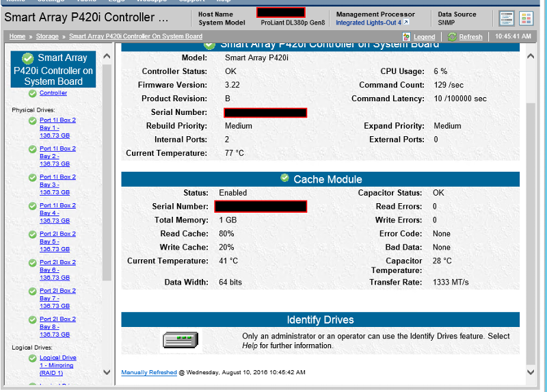Open Port 2I Box 2 Bay 5 drive

[x=57, y=241]
